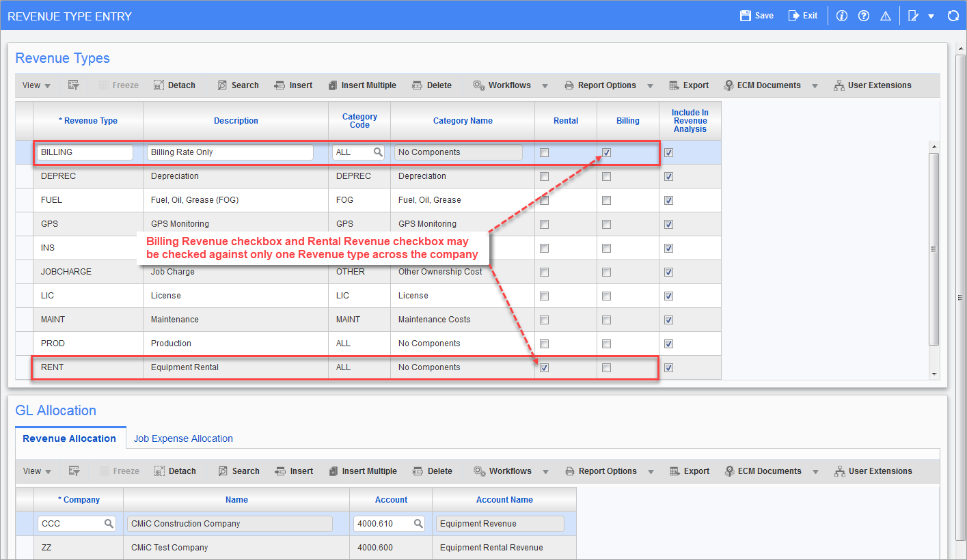Switch to the Job Expense Allocation tab
This screenshot has height=560, width=967.
183,438
